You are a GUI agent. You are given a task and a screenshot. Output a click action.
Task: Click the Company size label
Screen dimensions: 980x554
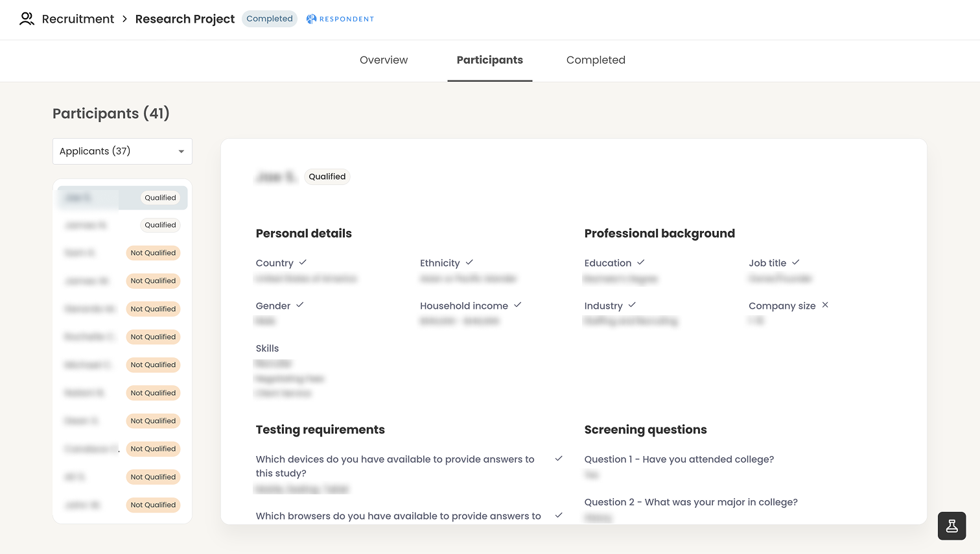click(x=782, y=306)
